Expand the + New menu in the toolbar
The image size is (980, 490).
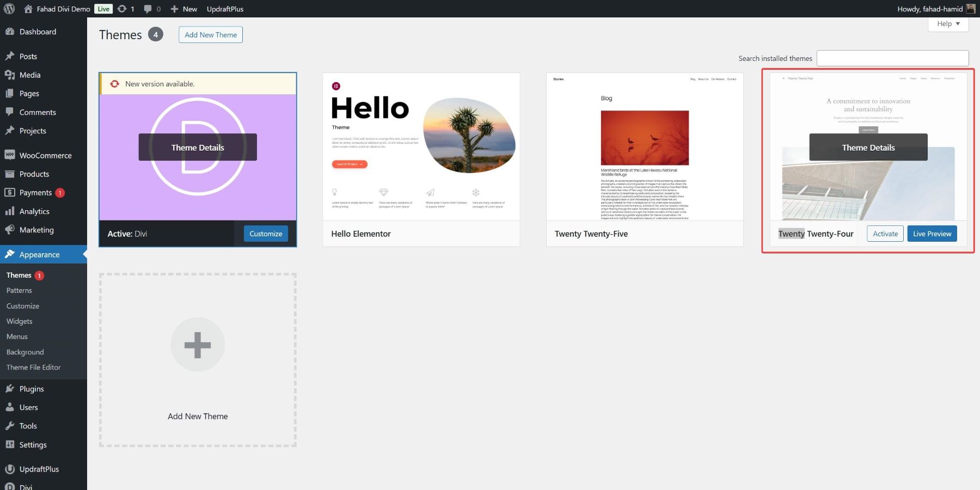point(183,9)
